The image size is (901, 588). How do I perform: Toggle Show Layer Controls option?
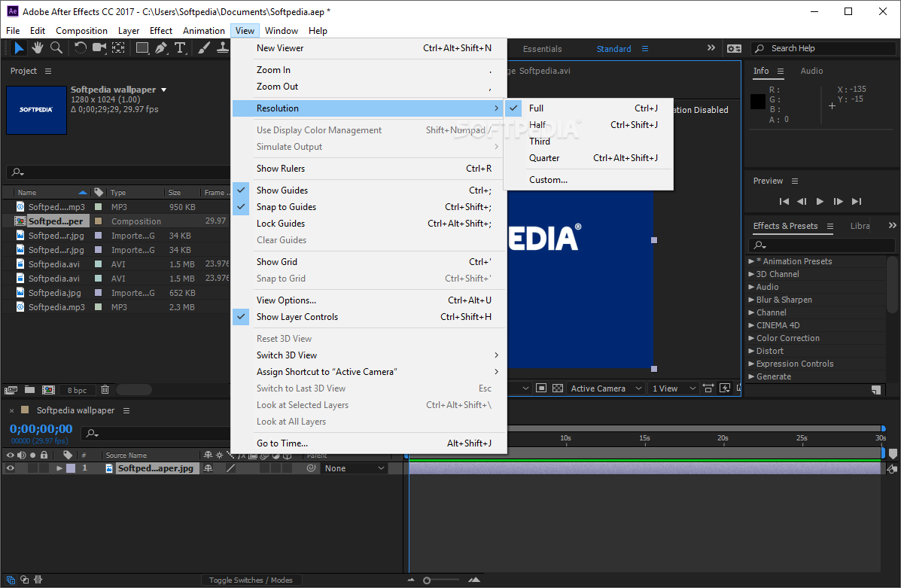[x=369, y=317]
